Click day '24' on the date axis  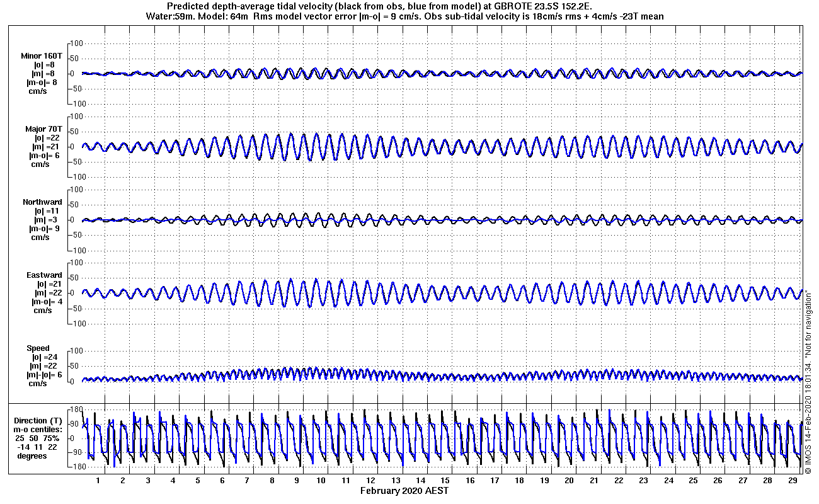[x=668, y=481]
